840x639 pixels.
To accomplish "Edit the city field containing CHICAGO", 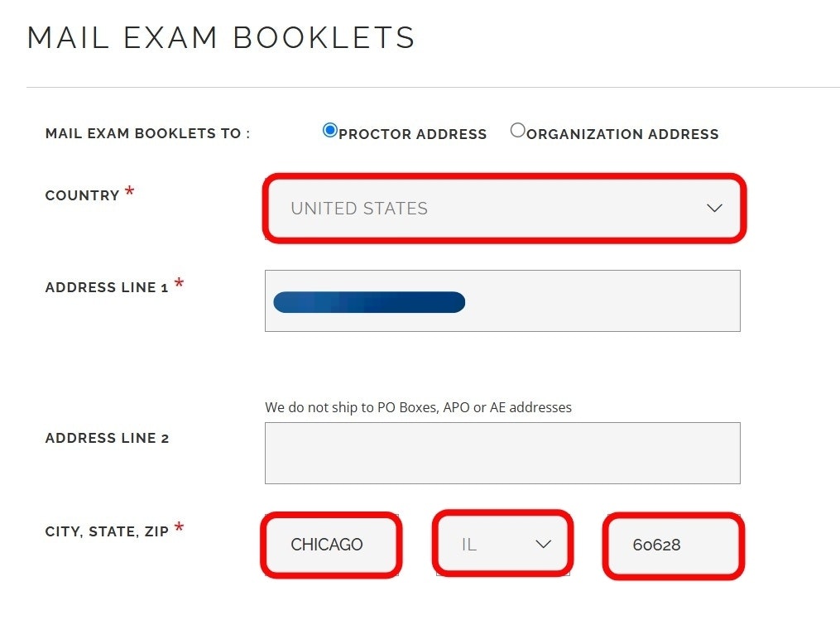I will (x=331, y=545).
